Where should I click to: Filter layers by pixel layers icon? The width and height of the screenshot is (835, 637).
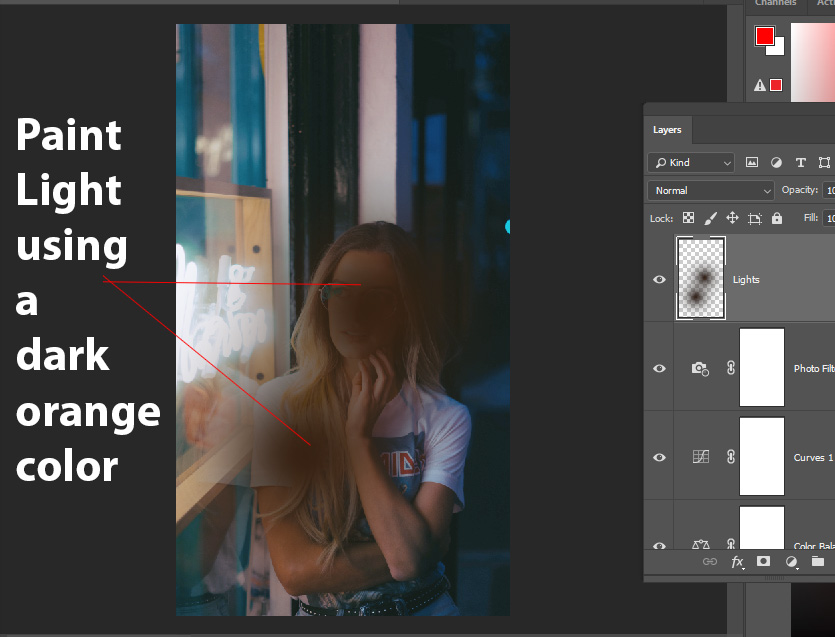pyautogui.click(x=751, y=162)
